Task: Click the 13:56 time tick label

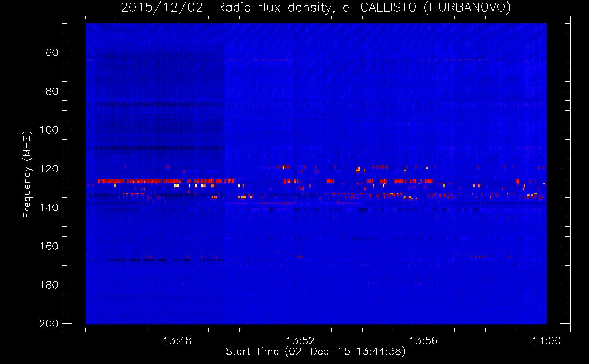Action: (x=424, y=341)
